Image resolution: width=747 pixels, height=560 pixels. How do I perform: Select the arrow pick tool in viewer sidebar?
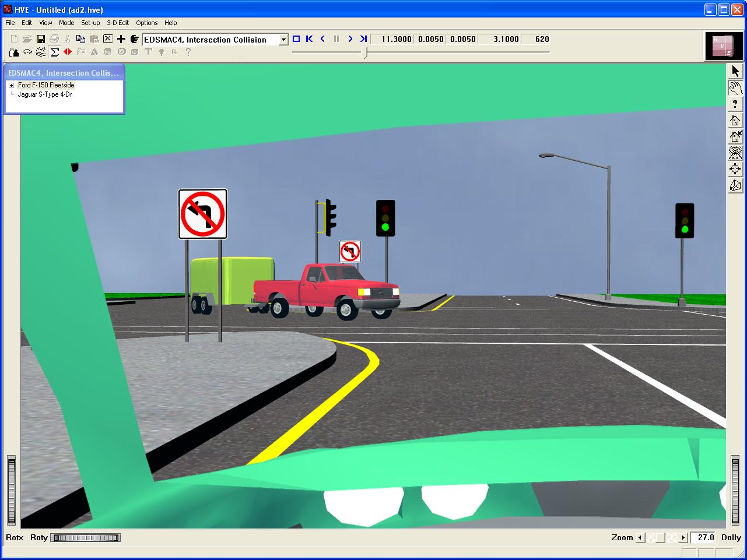735,71
